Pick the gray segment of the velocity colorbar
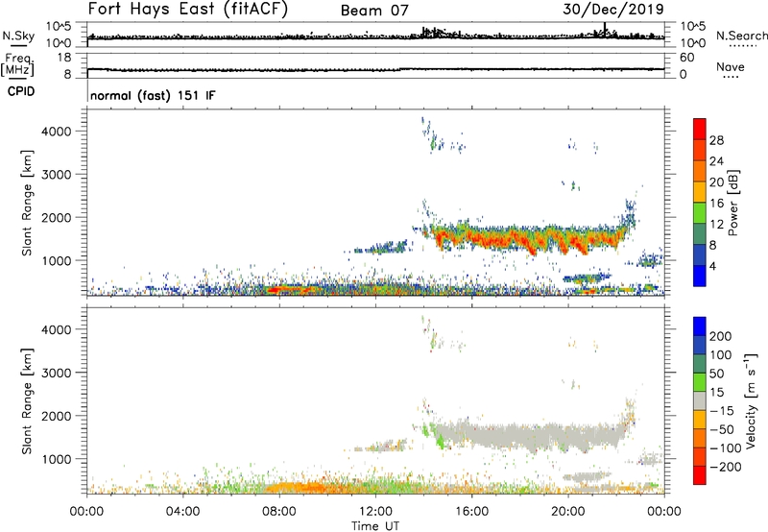The image size is (768, 532). click(x=700, y=401)
